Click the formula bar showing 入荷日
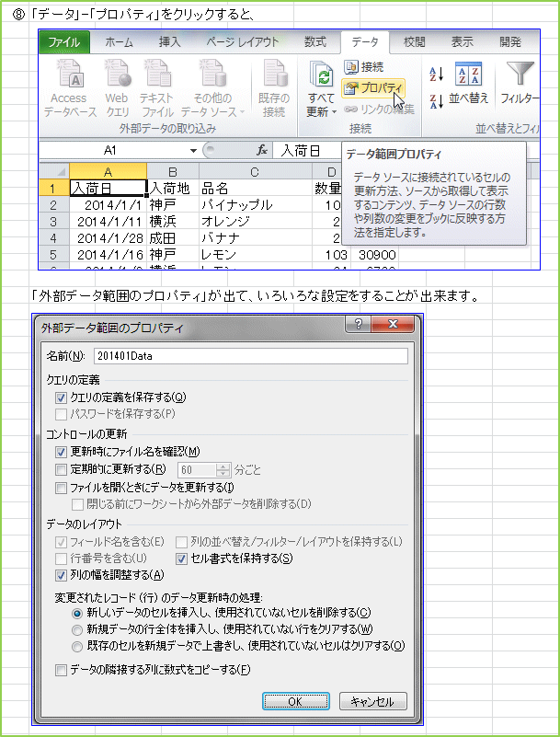560x737 pixels. pos(308,150)
